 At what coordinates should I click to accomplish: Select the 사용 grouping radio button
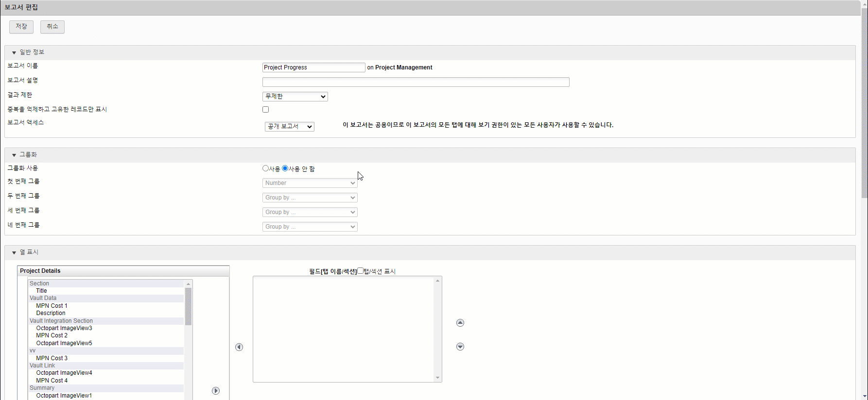(x=265, y=168)
